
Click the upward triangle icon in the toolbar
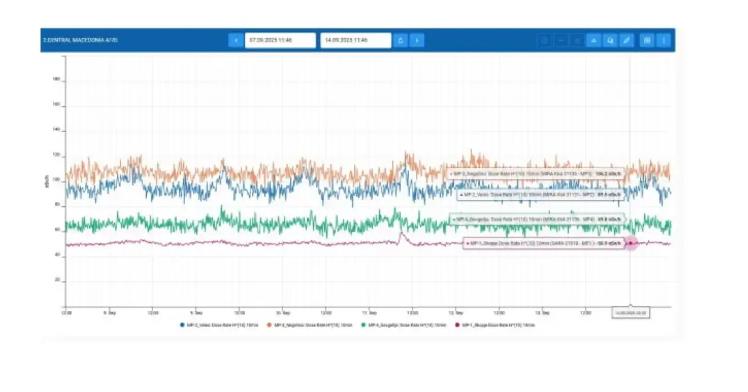pos(593,41)
